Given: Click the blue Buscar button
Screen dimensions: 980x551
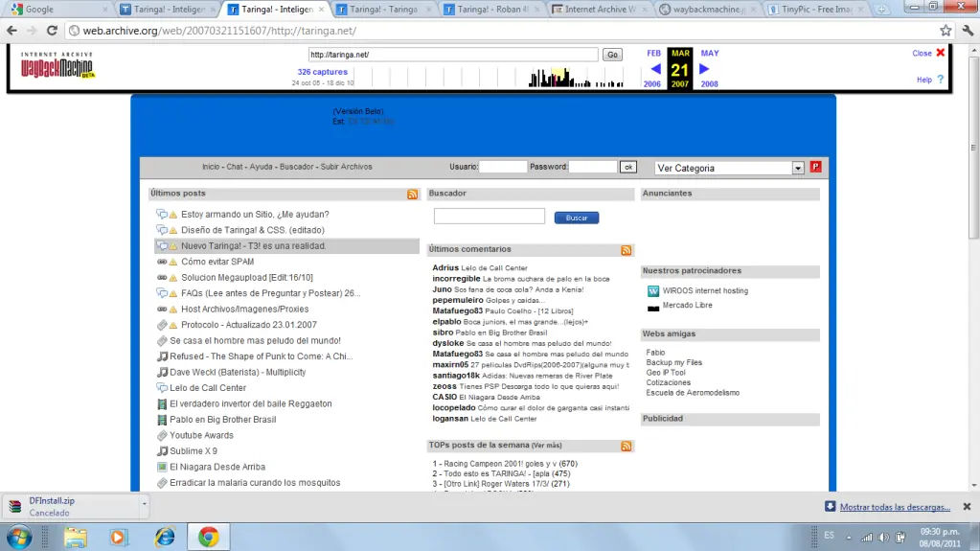Looking at the screenshot, I should click(577, 218).
